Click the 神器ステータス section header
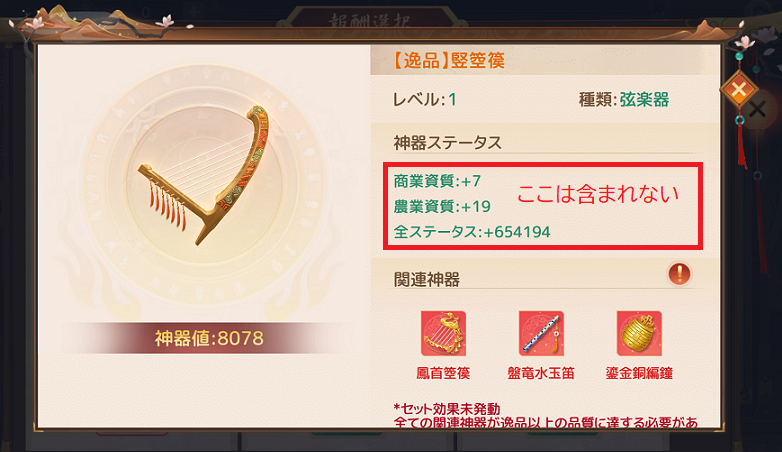 pos(447,143)
